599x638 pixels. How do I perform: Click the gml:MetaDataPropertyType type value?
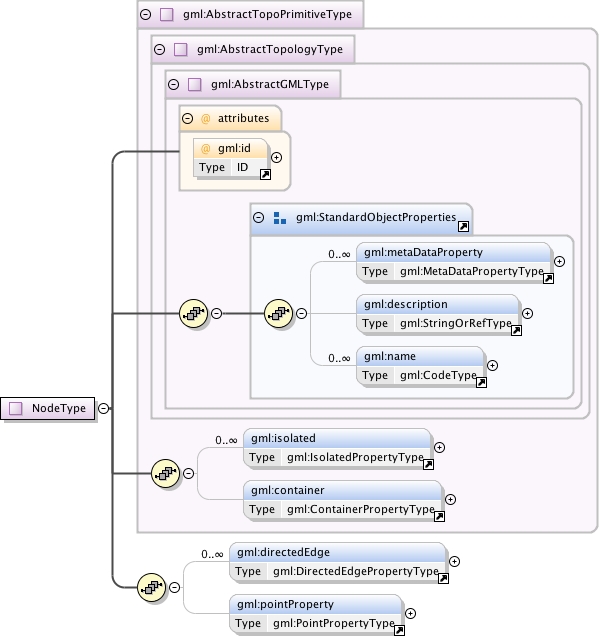472,271
